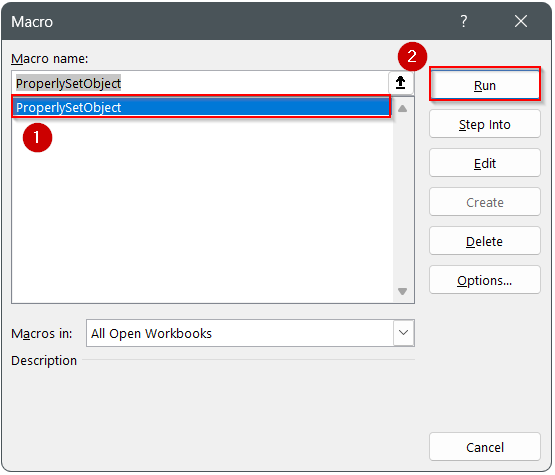This screenshot has width=555, height=475.
Task: Click the Create button
Action: coord(485,202)
